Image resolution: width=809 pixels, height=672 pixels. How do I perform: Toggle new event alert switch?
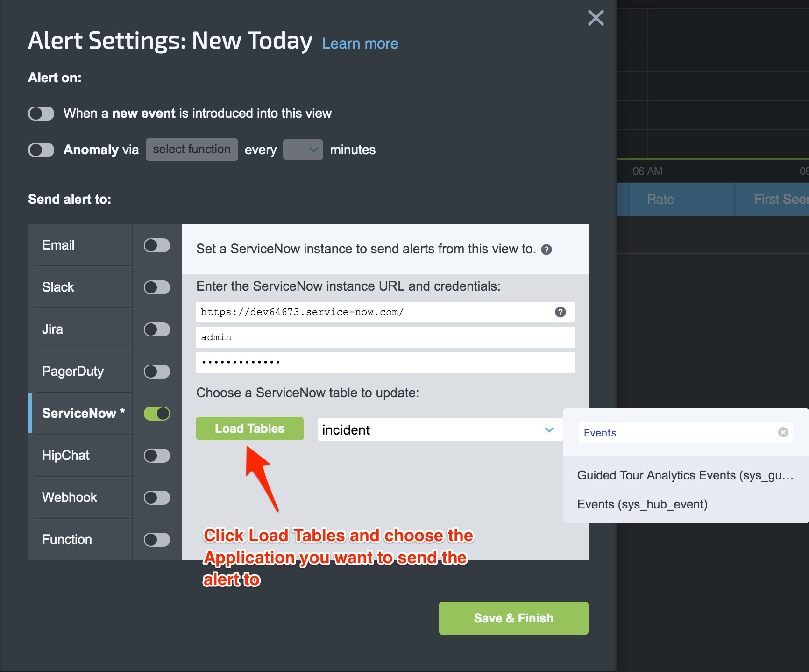(x=41, y=113)
